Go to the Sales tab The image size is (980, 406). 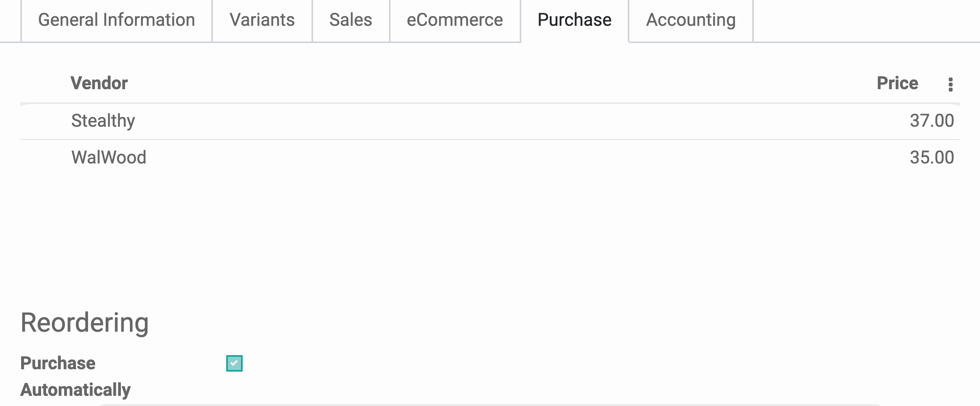point(351,20)
